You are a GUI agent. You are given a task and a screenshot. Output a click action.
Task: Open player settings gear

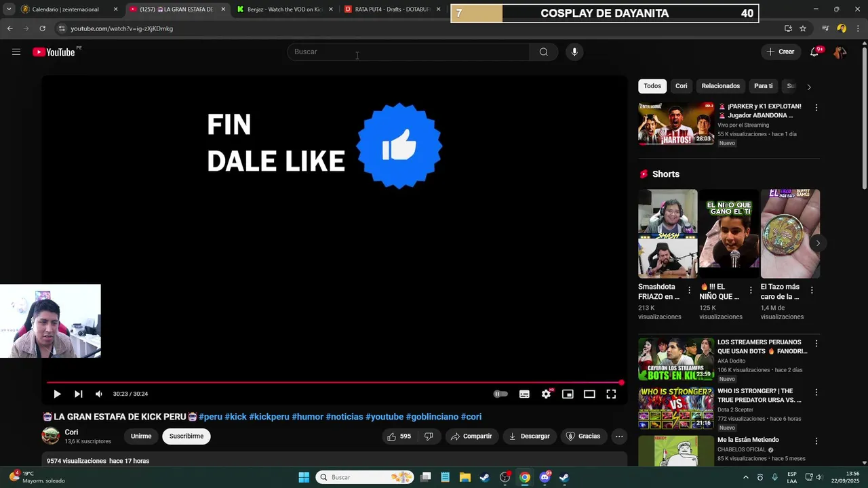[x=546, y=394]
